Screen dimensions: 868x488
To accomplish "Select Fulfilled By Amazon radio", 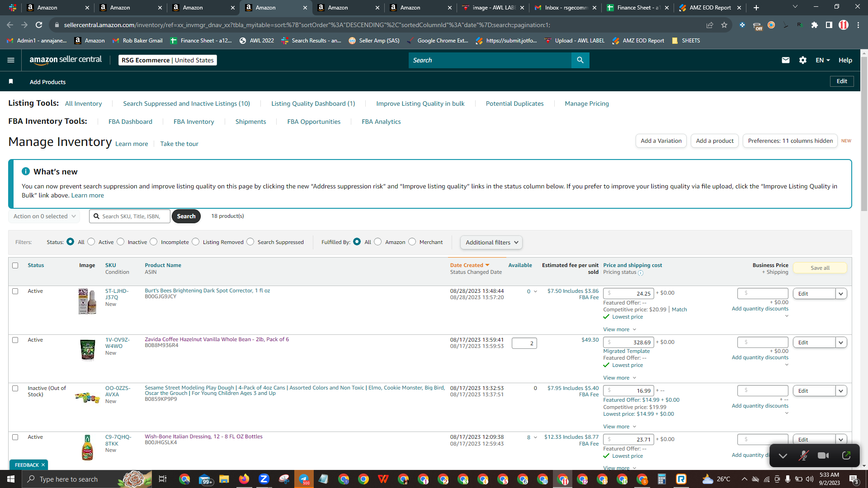I will click(x=378, y=242).
